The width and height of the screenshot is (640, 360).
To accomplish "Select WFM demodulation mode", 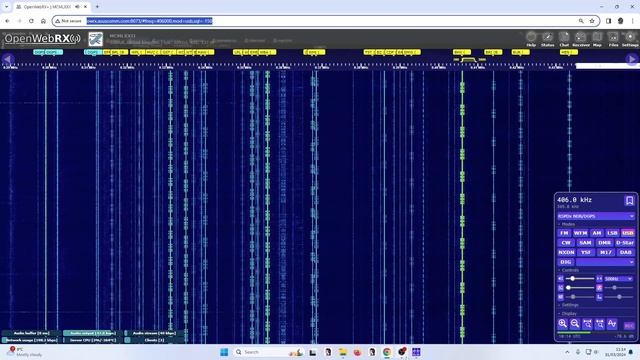I will (x=580, y=233).
